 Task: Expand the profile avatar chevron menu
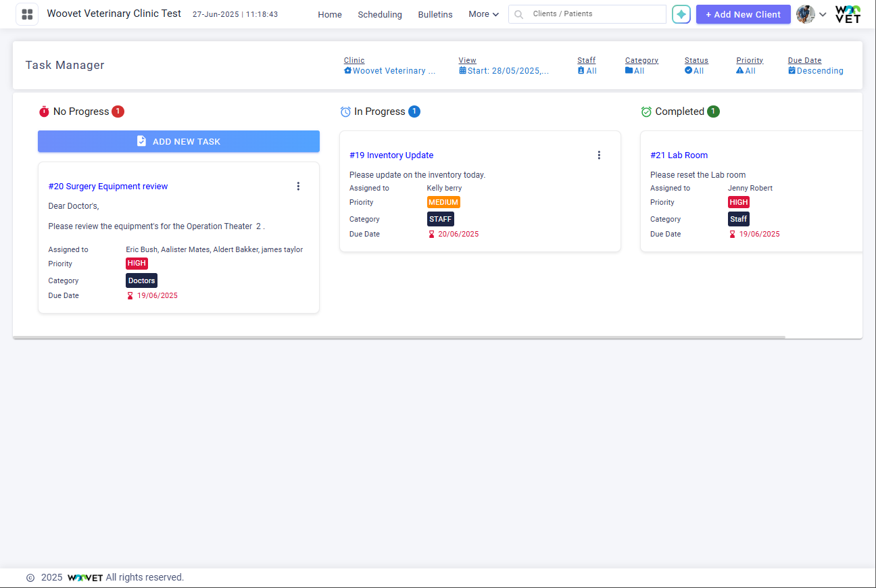(x=823, y=14)
